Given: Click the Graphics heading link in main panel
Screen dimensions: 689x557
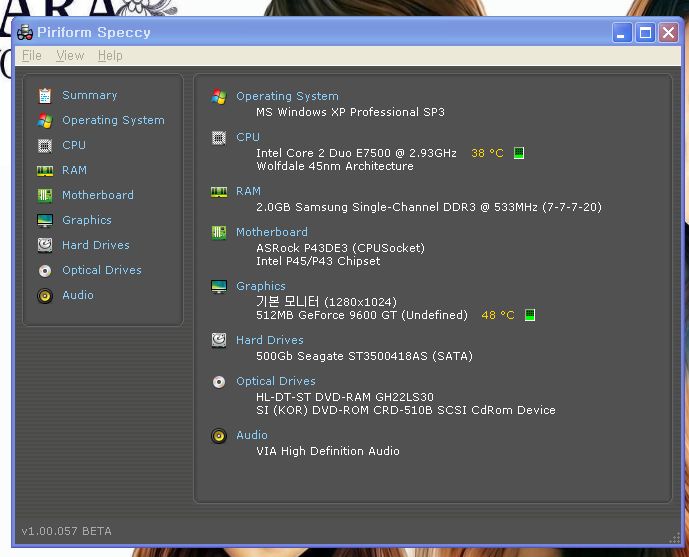Looking at the screenshot, I should [261, 286].
